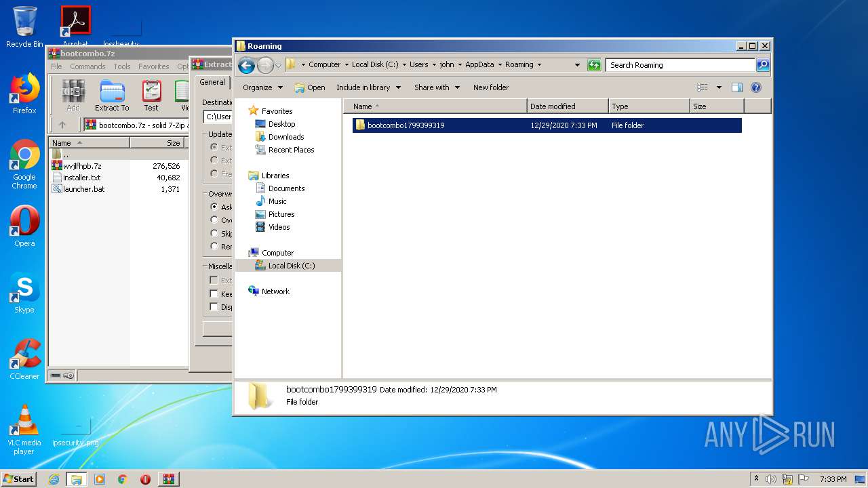Screen dimensions: 868x488
Task: Click Computer in the address breadcrumb
Action: click(x=325, y=65)
